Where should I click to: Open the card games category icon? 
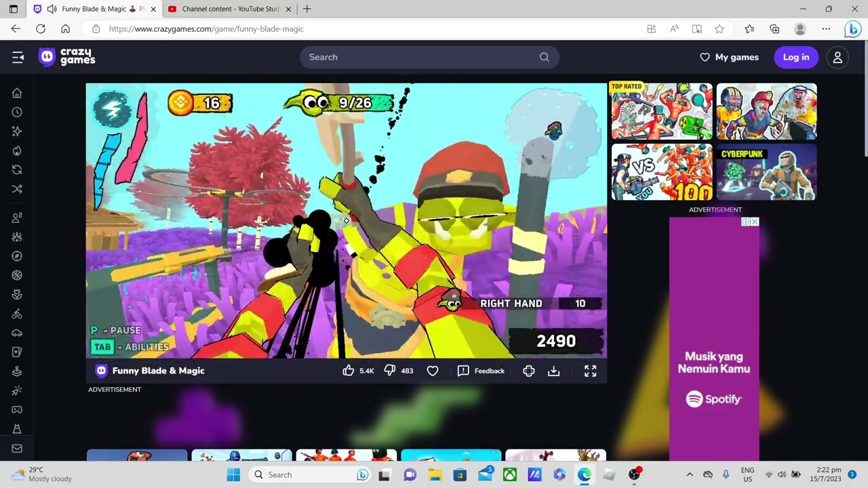click(x=17, y=352)
